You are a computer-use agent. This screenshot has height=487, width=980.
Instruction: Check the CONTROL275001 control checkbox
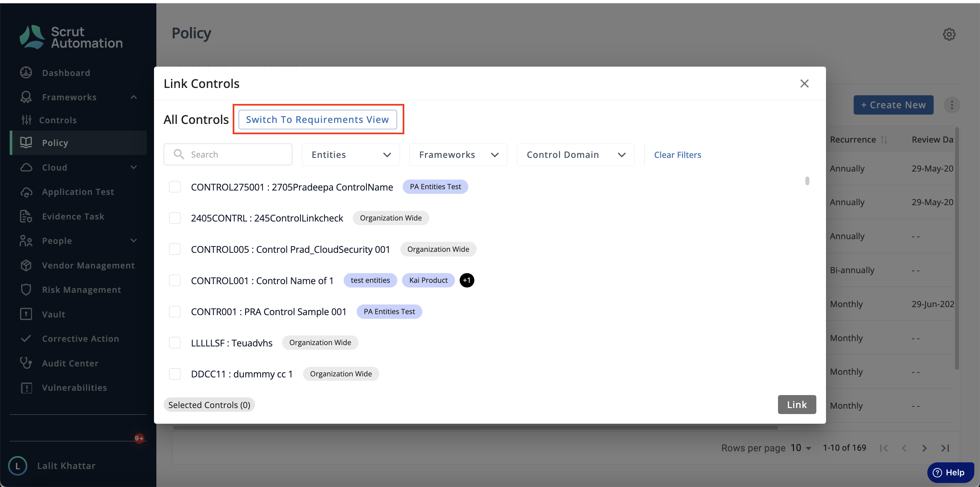pos(175,187)
